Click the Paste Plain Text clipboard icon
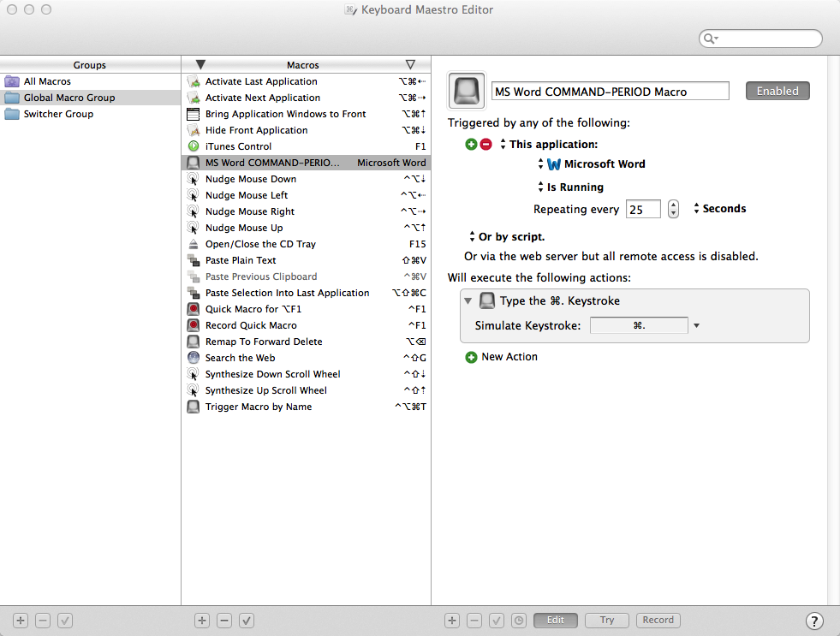 (x=194, y=260)
